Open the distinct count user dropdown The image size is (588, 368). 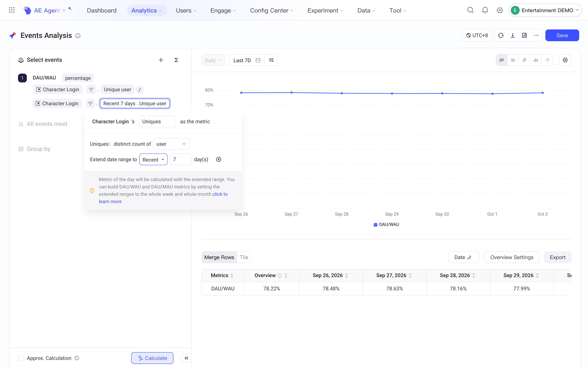(x=172, y=144)
